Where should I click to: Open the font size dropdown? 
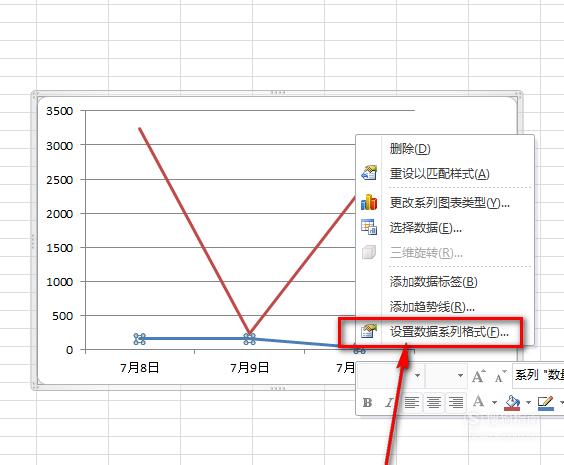[x=460, y=376]
